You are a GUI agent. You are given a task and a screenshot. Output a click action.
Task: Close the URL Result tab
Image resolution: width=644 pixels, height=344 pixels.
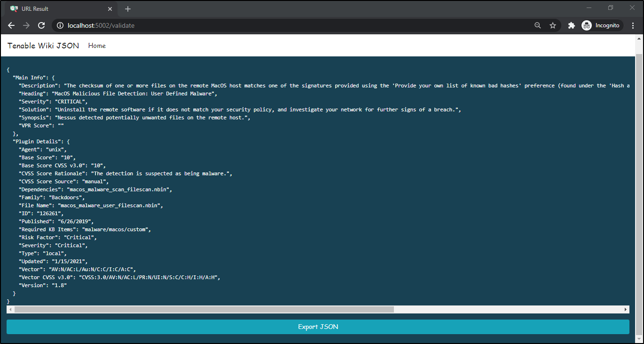[110, 9]
